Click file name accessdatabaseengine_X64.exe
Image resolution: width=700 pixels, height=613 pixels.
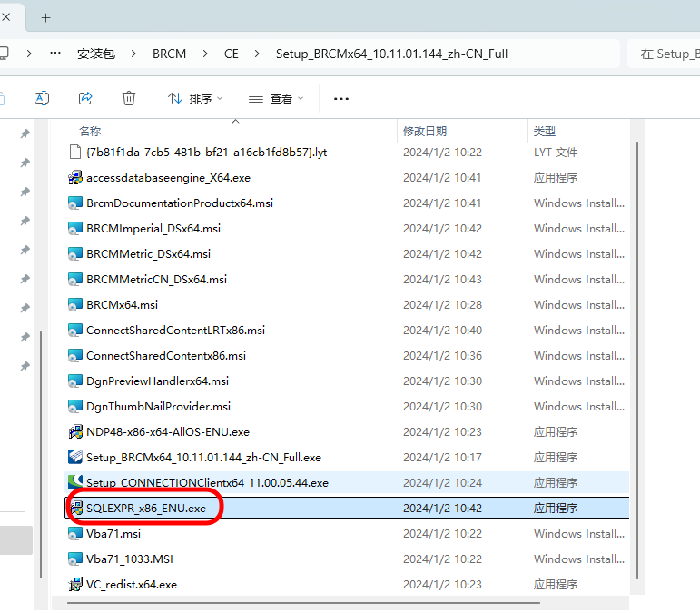click(168, 178)
